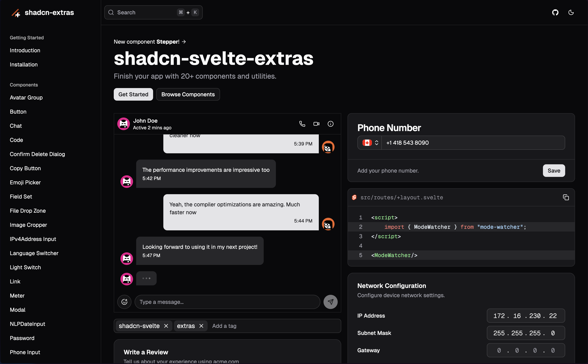Open Modal component page
588x364 pixels.
(x=18, y=310)
